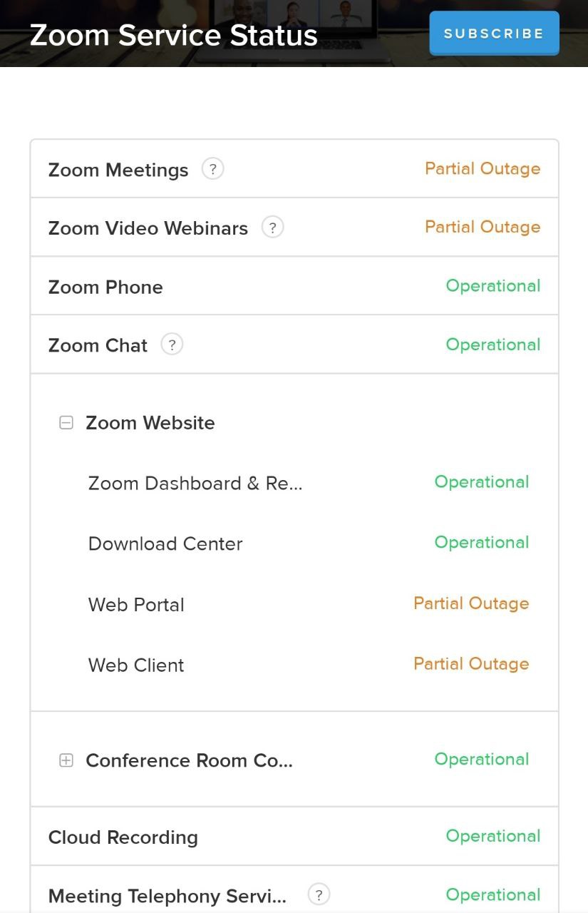Select the Zoom Meetings row label

(118, 170)
